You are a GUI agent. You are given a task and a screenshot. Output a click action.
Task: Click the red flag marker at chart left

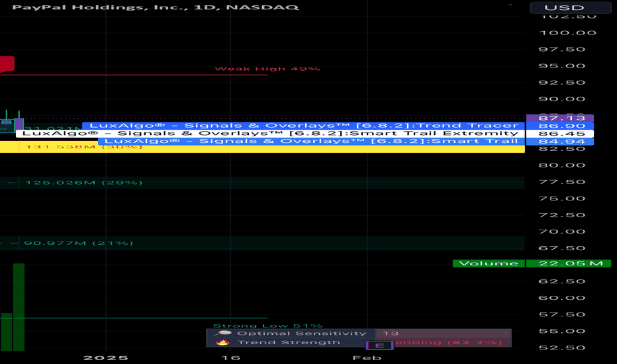(x=7, y=65)
